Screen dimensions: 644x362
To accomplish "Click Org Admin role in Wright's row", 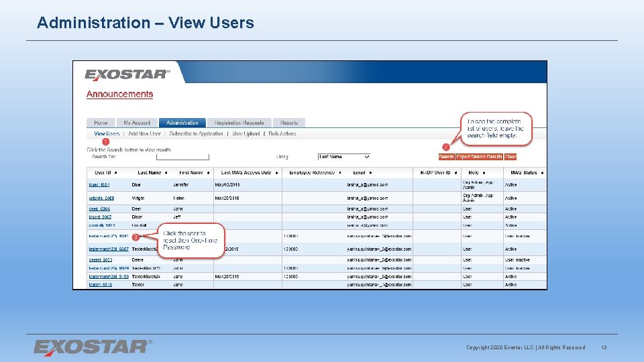I will tap(478, 198).
